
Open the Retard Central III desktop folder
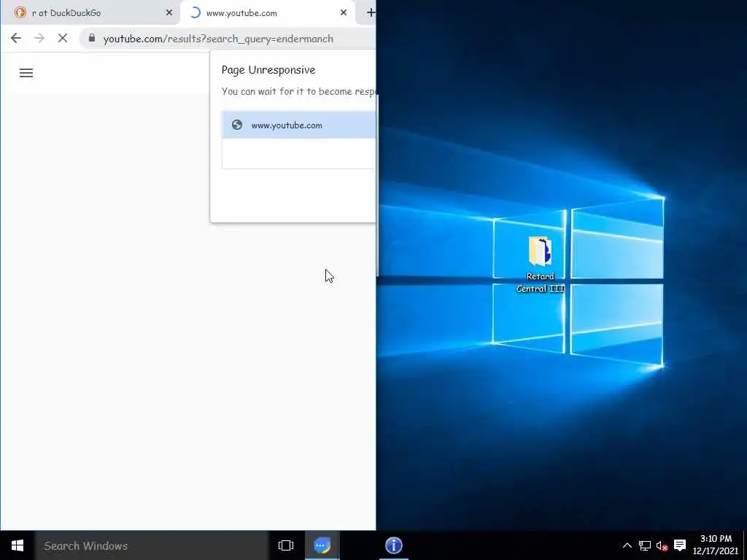tap(541, 264)
